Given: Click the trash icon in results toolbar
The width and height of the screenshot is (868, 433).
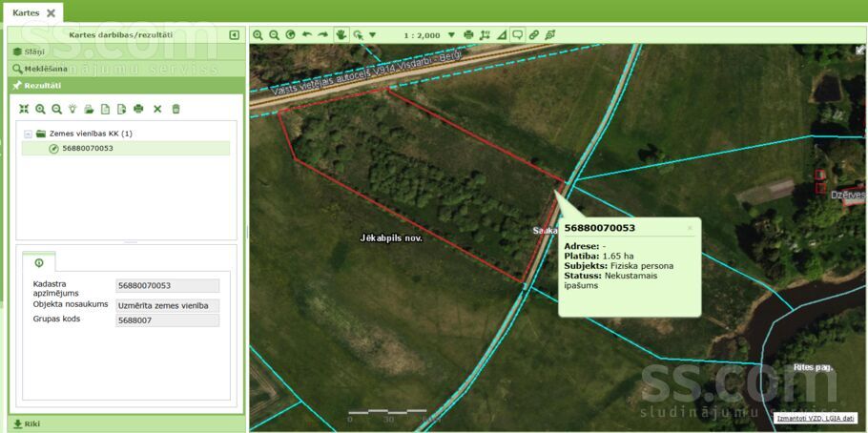Looking at the screenshot, I should (176, 110).
